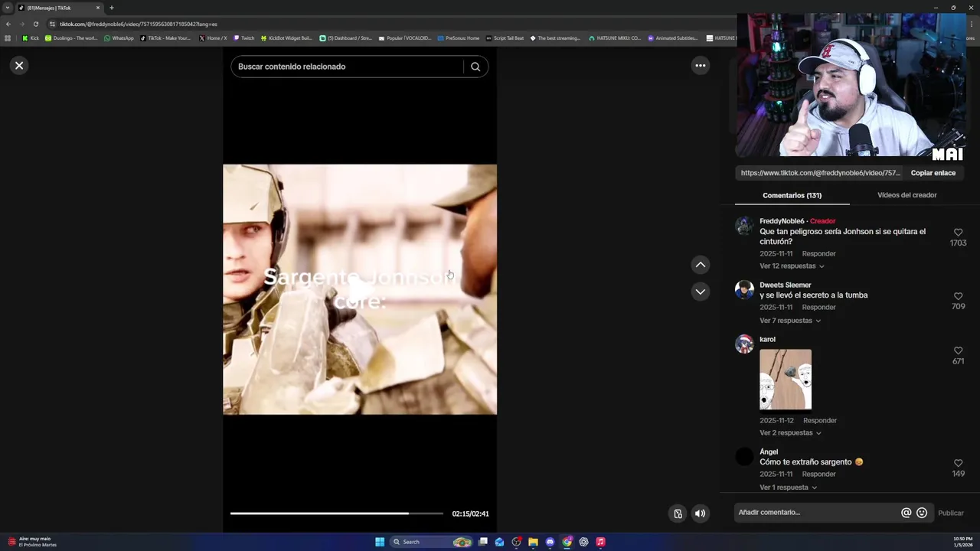Viewport: 980px width, 551px height.
Task: Open the WhatsApp bookmark
Action: click(x=119, y=38)
